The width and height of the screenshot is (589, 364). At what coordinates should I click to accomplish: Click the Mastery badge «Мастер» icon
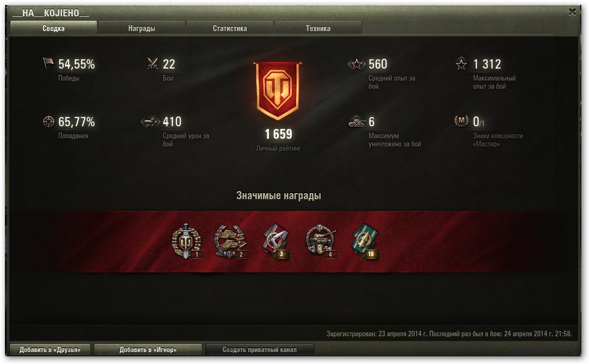point(461,121)
